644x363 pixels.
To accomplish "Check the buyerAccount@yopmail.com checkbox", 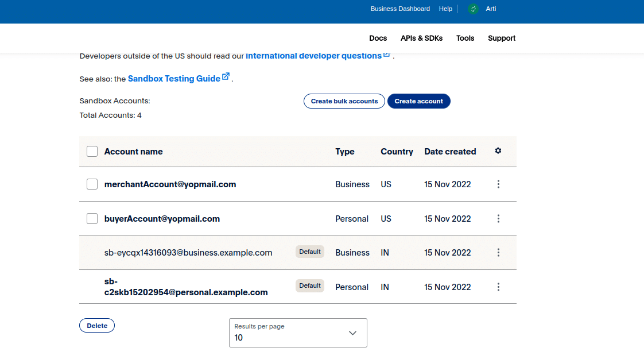I will click(x=92, y=219).
